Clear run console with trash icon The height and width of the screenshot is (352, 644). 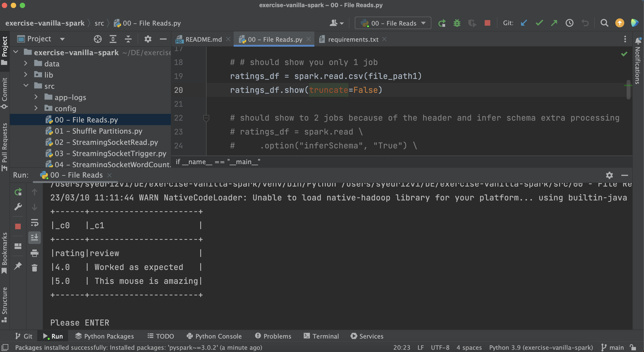click(35, 268)
